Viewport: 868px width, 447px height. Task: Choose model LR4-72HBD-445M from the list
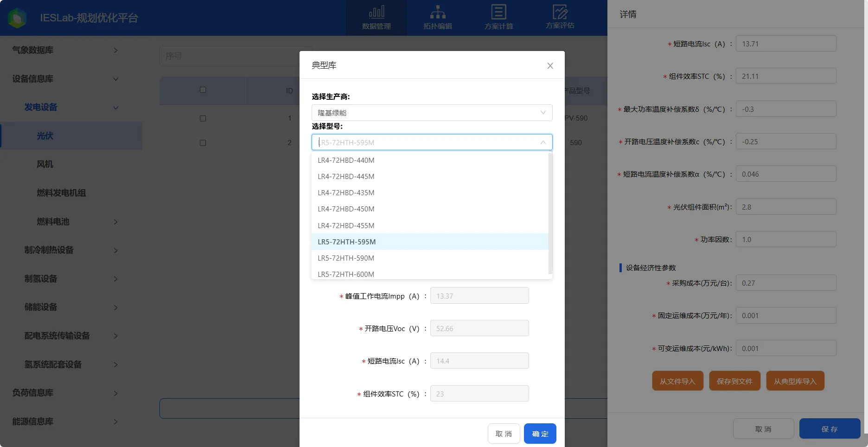pos(430,177)
